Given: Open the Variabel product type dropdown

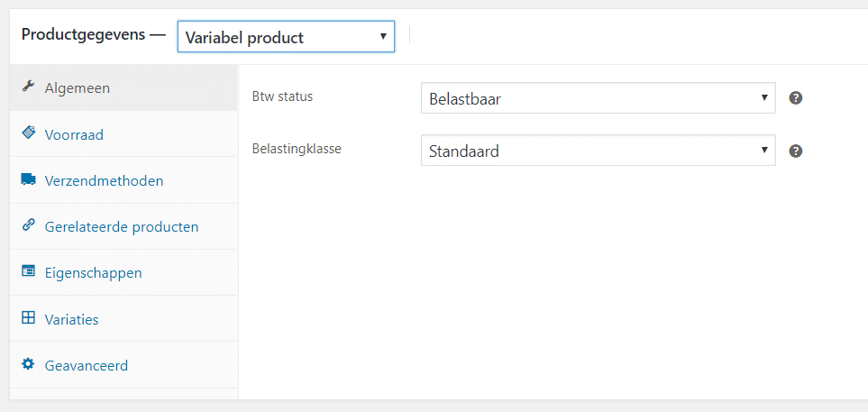Looking at the screenshot, I should [286, 37].
